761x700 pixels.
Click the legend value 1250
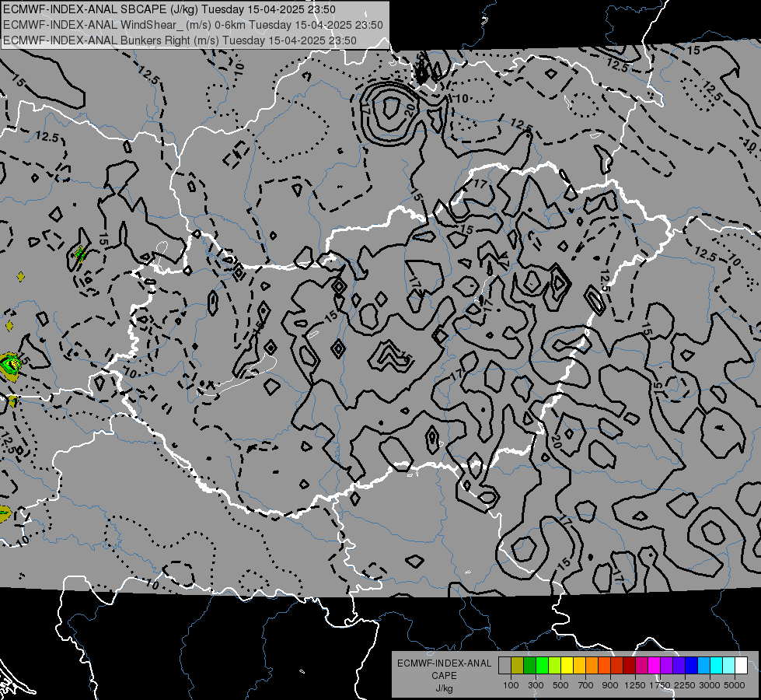click(635, 685)
